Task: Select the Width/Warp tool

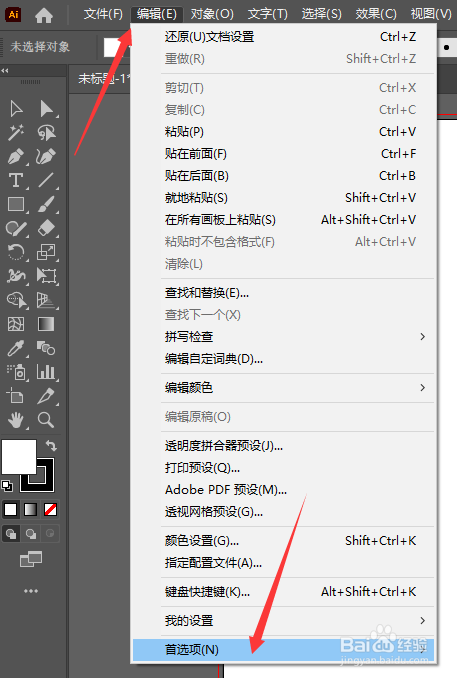Action: point(16,276)
